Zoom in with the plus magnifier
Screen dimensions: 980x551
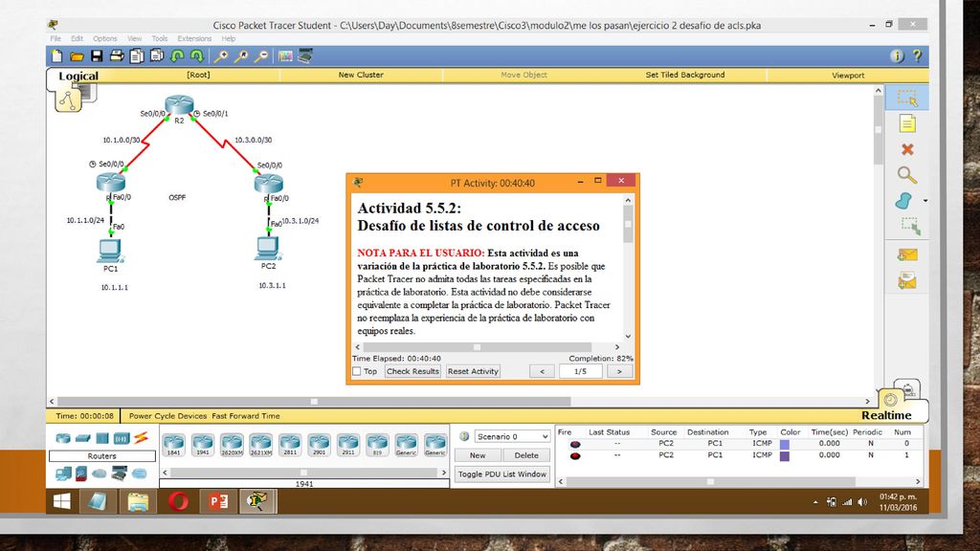pyautogui.click(x=221, y=56)
